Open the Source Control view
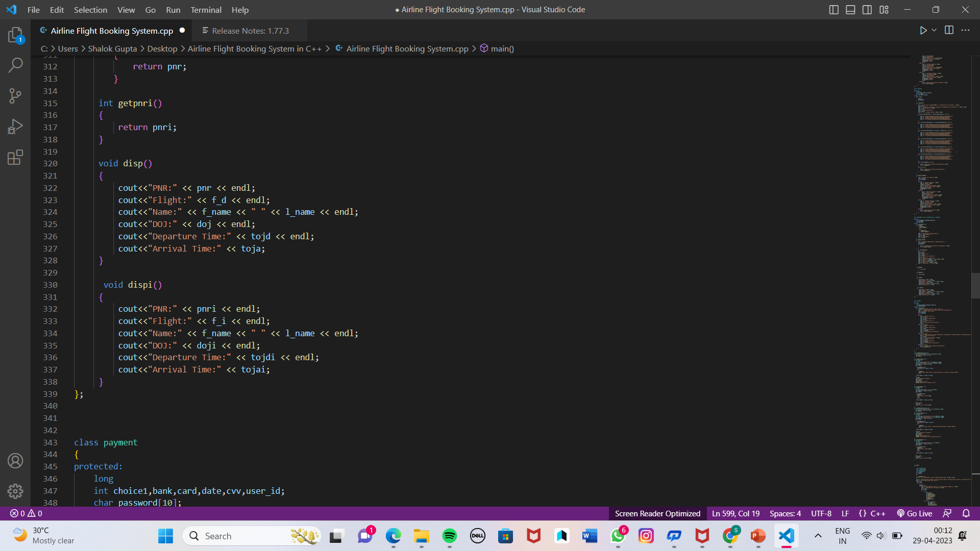This screenshot has height=551, width=980. pos(15,95)
